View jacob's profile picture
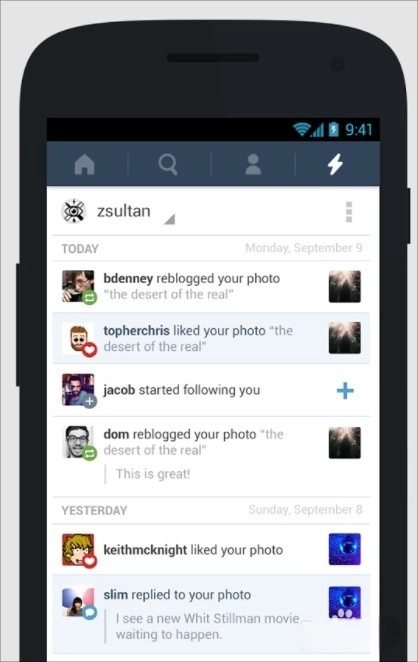Viewport: 418px width, 662px height. tap(79, 391)
